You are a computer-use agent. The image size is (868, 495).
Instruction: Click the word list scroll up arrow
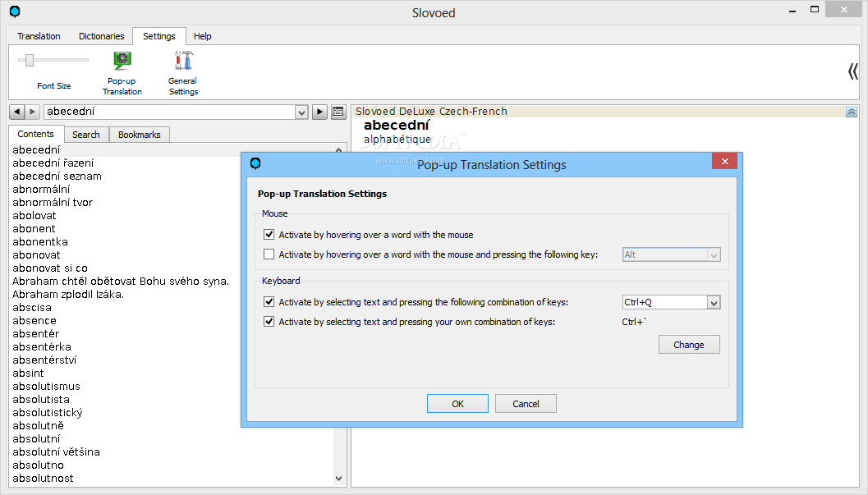(339, 149)
